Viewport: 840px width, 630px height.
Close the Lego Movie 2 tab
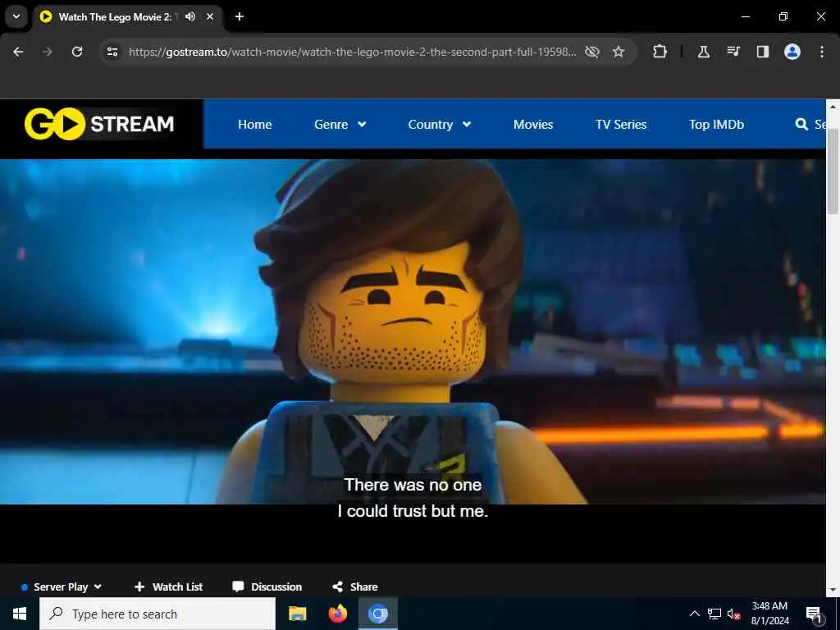[210, 16]
